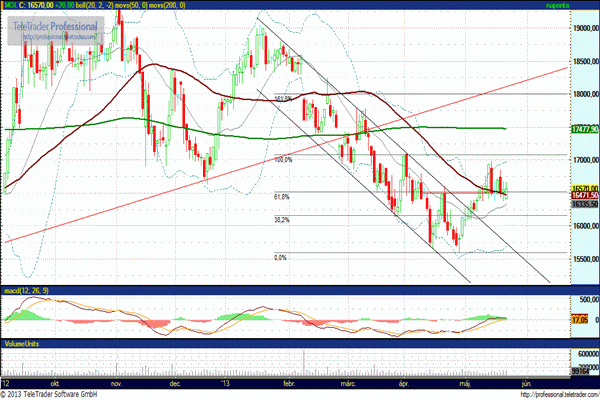
Task: Select the 16335,50 value tag
Action: (585, 204)
